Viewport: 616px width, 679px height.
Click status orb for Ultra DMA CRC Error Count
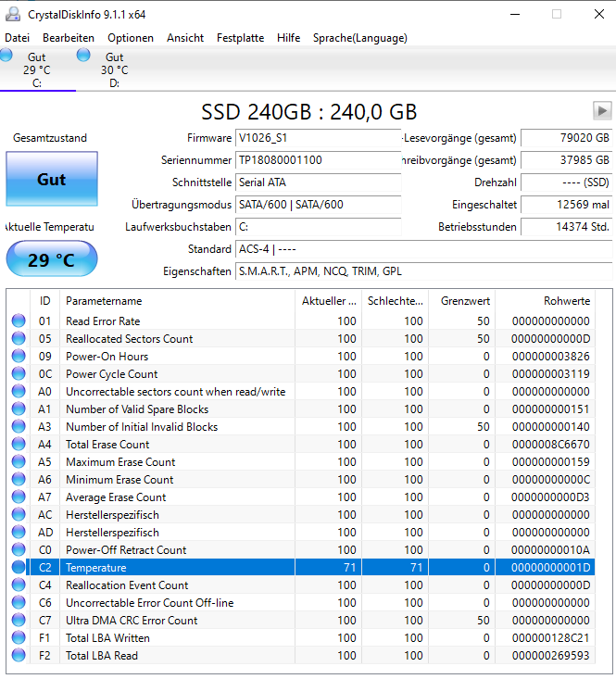click(x=19, y=620)
